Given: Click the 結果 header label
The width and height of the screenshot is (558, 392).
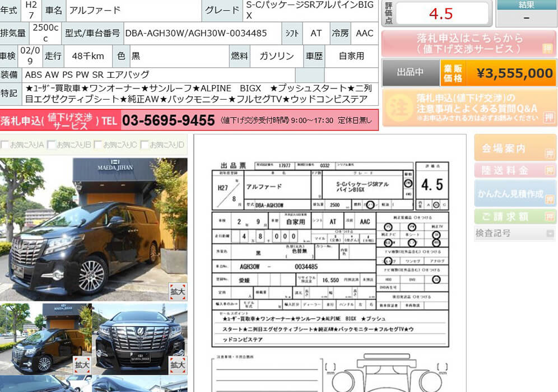Looking at the screenshot, I should click(x=526, y=4).
